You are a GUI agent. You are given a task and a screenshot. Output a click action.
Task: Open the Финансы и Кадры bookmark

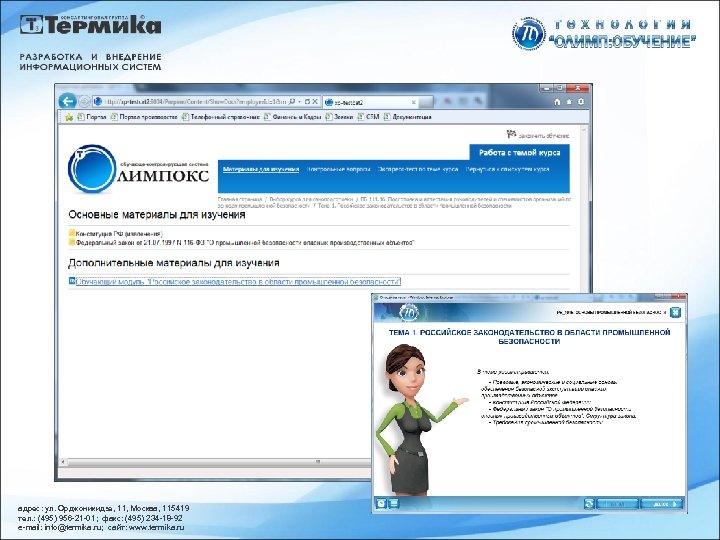point(292,117)
